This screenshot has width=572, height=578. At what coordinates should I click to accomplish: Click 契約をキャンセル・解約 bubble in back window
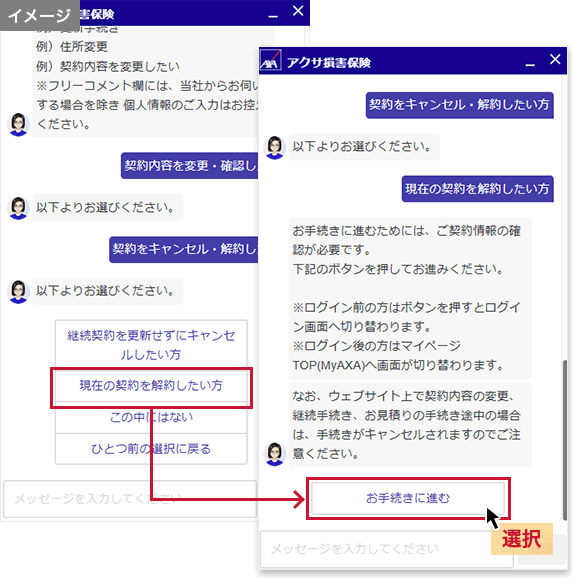coord(184,250)
